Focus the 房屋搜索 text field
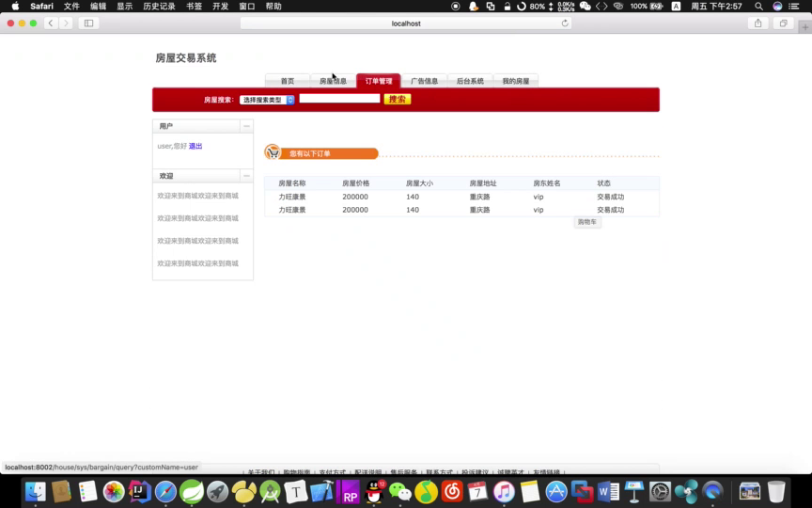The image size is (812, 508). [339, 99]
